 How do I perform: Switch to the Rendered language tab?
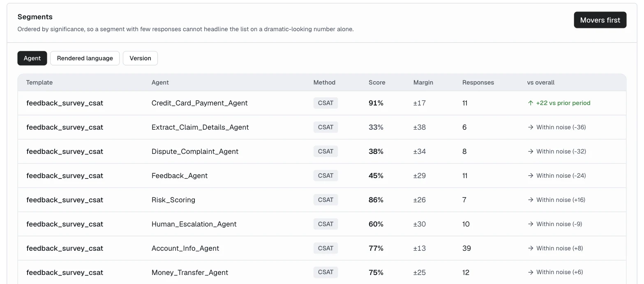click(x=85, y=58)
